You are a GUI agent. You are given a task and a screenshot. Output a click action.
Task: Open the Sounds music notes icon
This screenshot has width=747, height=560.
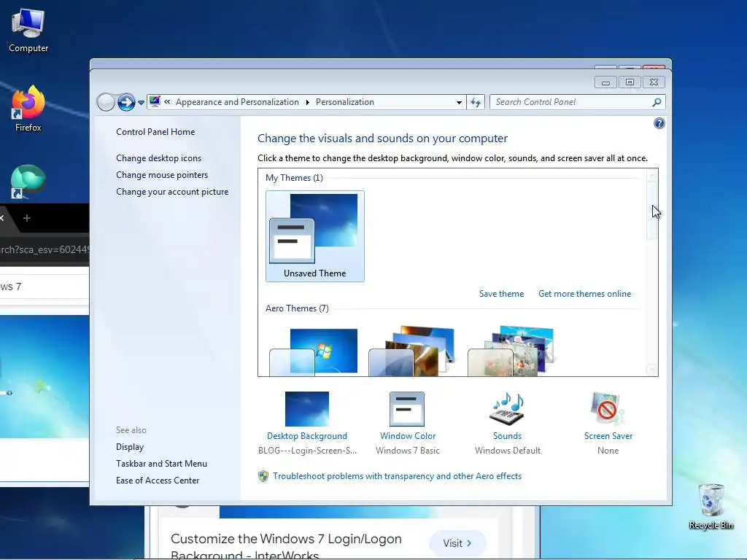[508, 409]
